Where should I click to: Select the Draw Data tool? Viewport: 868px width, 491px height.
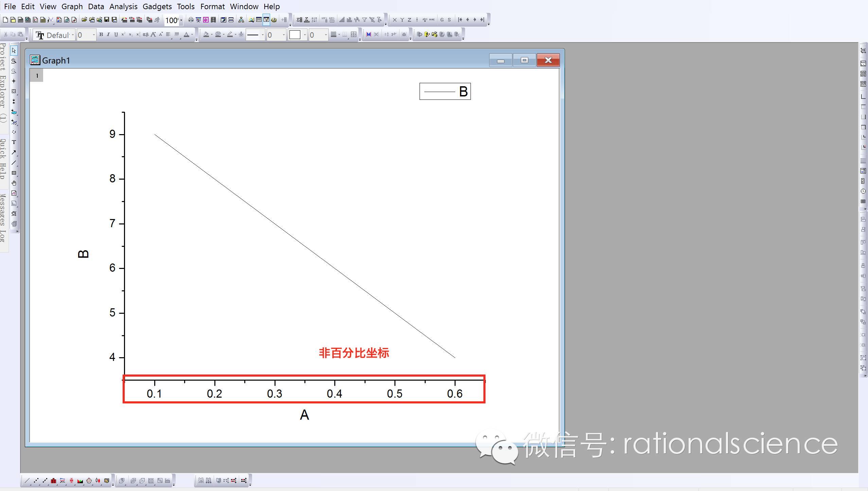[14, 132]
